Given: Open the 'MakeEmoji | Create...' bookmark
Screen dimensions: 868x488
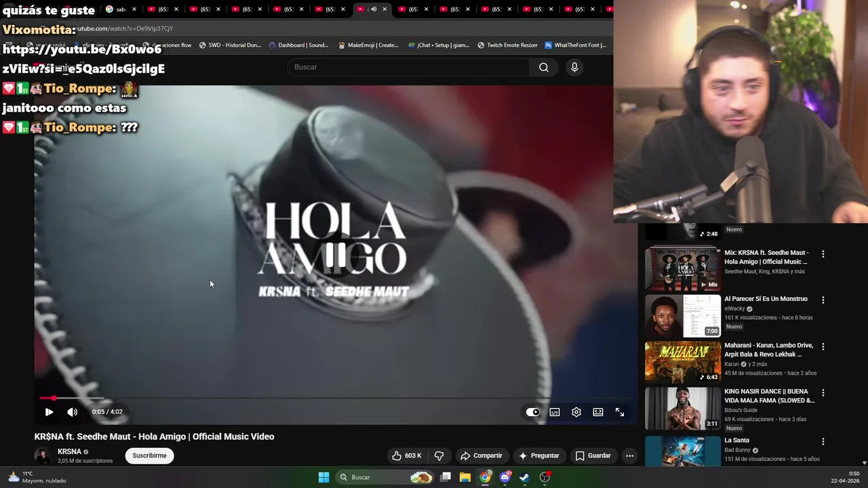Looking at the screenshot, I should (x=368, y=45).
